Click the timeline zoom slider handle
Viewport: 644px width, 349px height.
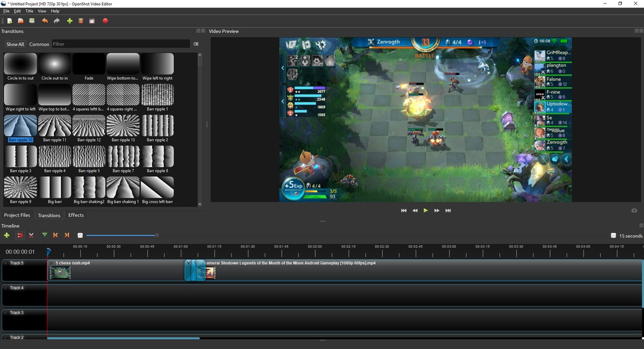pos(157,236)
